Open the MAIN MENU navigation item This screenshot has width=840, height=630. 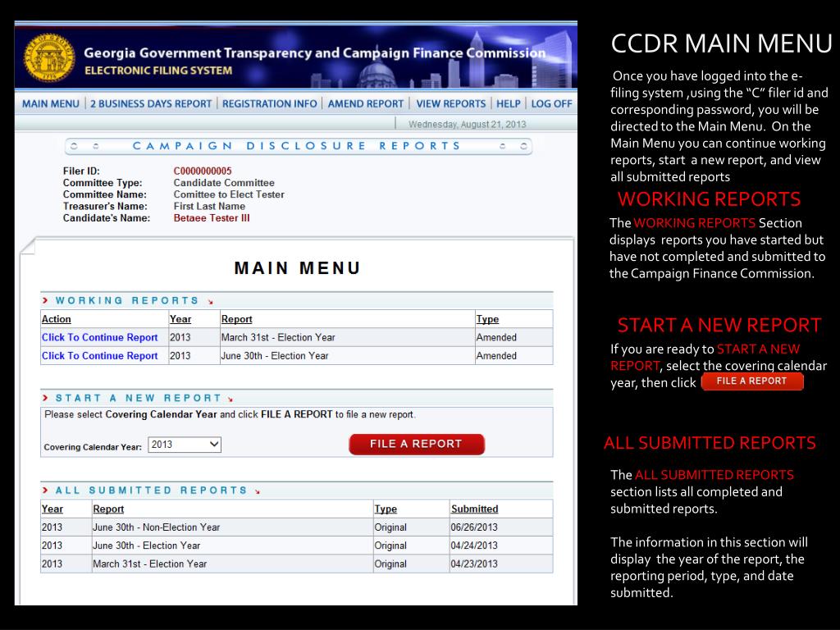pyautogui.click(x=50, y=104)
